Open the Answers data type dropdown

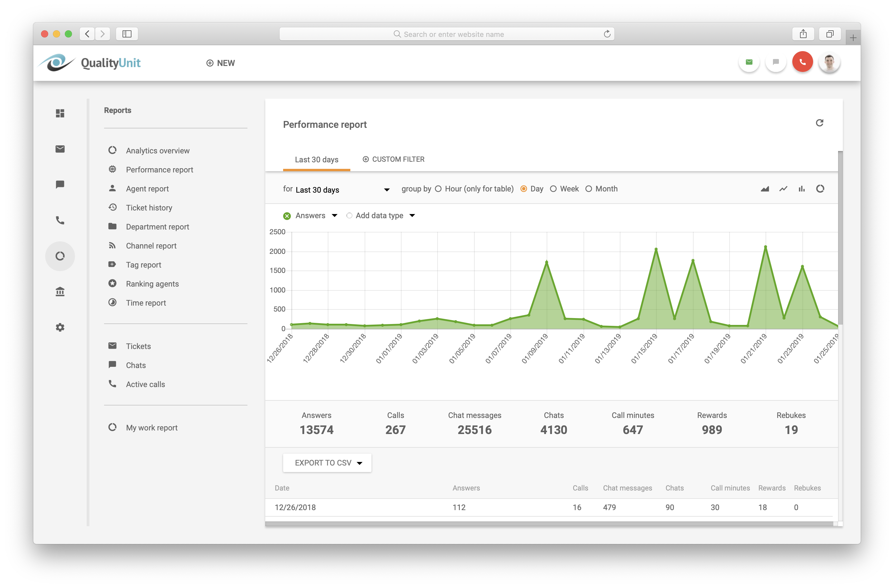pos(334,216)
